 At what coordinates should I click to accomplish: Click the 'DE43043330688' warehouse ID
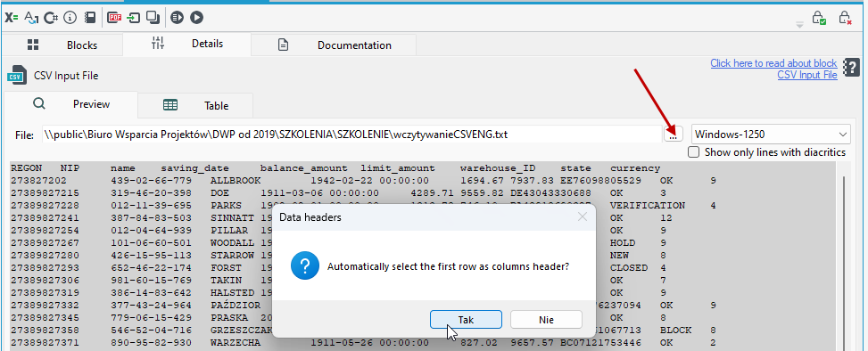point(550,193)
